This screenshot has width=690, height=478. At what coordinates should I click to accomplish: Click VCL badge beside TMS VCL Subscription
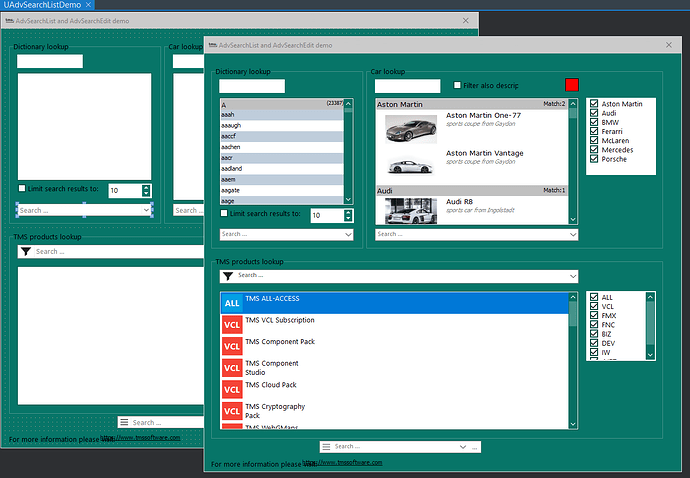tap(232, 325)
